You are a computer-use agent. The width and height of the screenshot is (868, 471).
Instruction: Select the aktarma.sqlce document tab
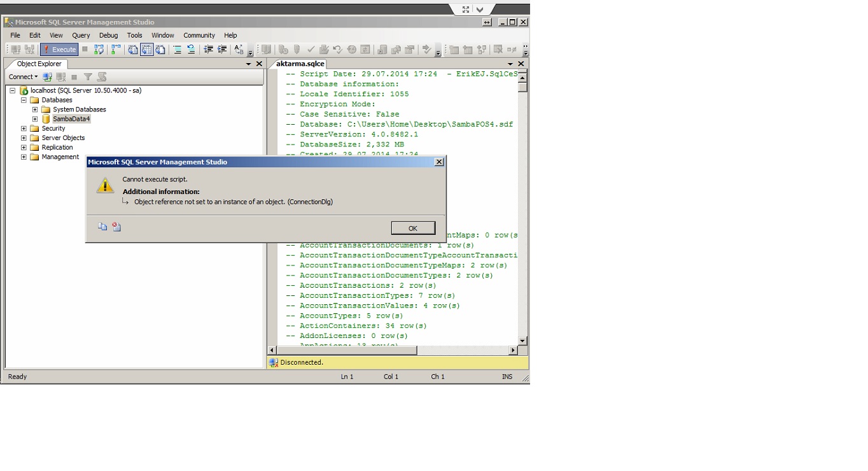point(300,64)
